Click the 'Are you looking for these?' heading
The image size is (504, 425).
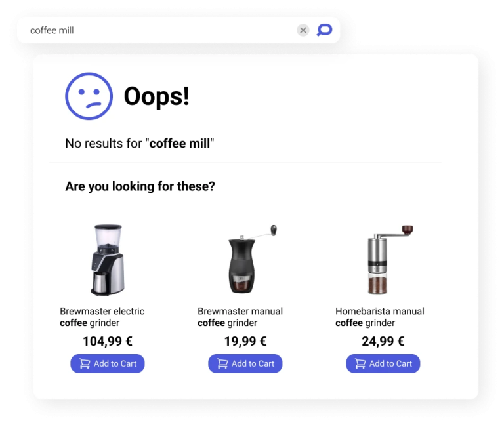[140, 186]
